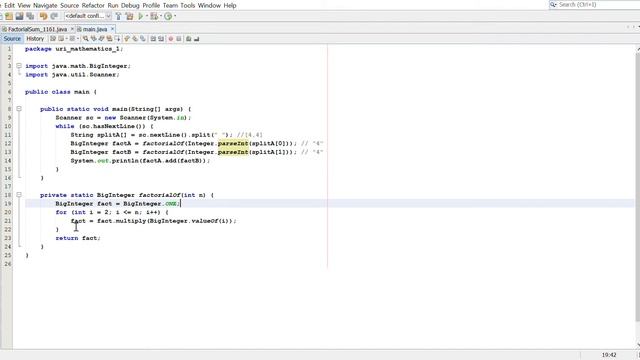This screenshot has height=360, width=640.
Task: Toggle Highlight Search in editor toolbar
Action: coord(109,39)
